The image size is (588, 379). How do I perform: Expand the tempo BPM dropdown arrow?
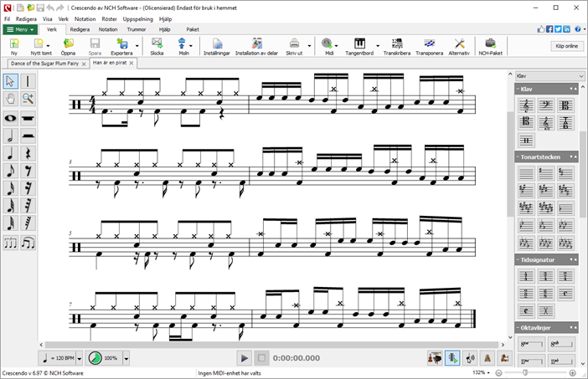coord(80,358)
